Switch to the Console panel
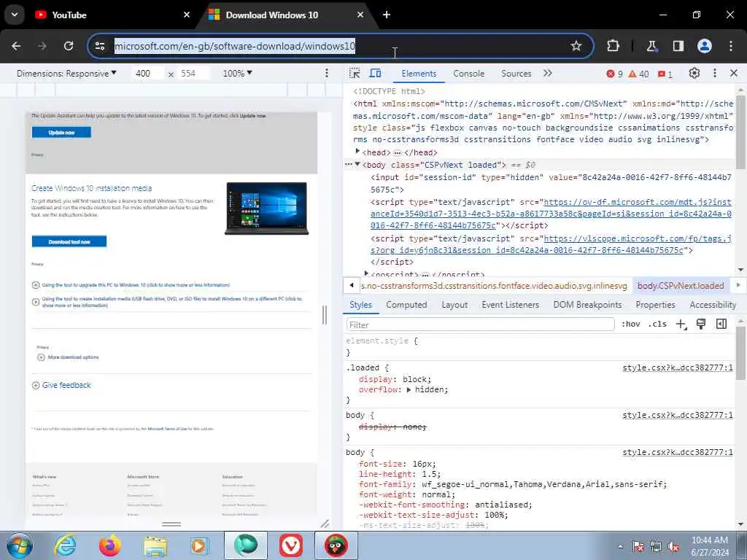Viewport: 747px width, 560px height. [x=469, y=74]
